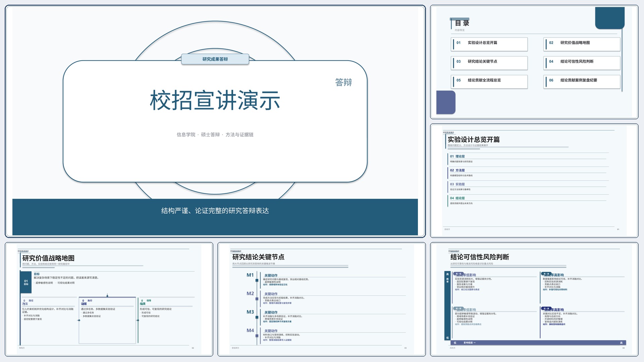This screenshot has width=644, height=362.
Task: Select the 研究价值战略地图 slide title
Action: coord(48,258)
